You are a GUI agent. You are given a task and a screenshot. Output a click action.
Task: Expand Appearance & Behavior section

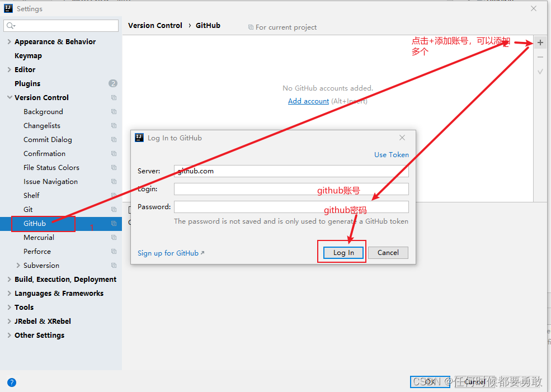click(x=10, y=41)
